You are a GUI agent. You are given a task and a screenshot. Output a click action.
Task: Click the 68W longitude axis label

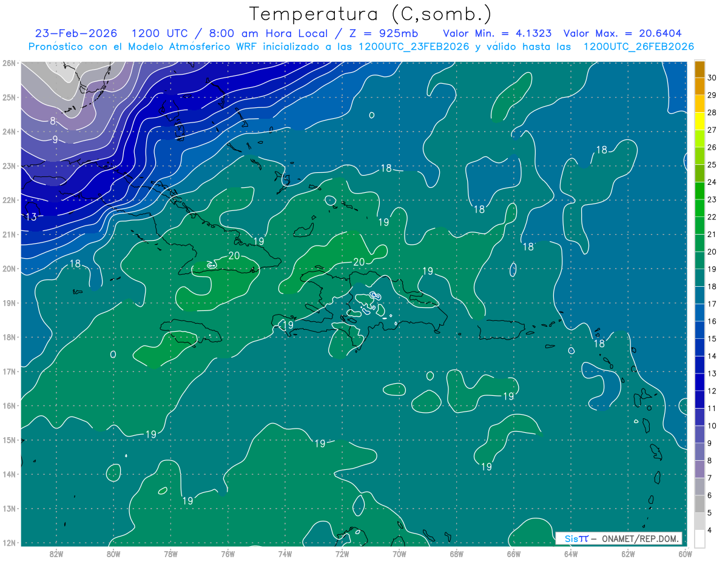(x=456, y=554)
